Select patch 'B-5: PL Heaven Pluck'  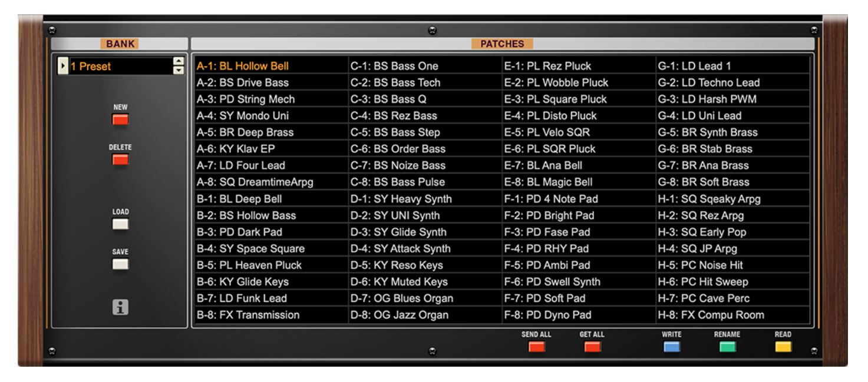point(272,265)
